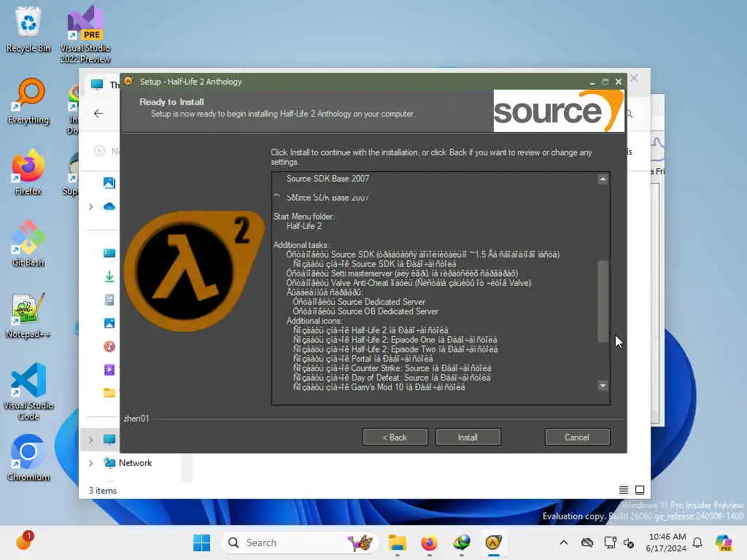Click 'Start Menu folder:' text in summary
The image size is (747, 560).
click(x=304, y=217)
